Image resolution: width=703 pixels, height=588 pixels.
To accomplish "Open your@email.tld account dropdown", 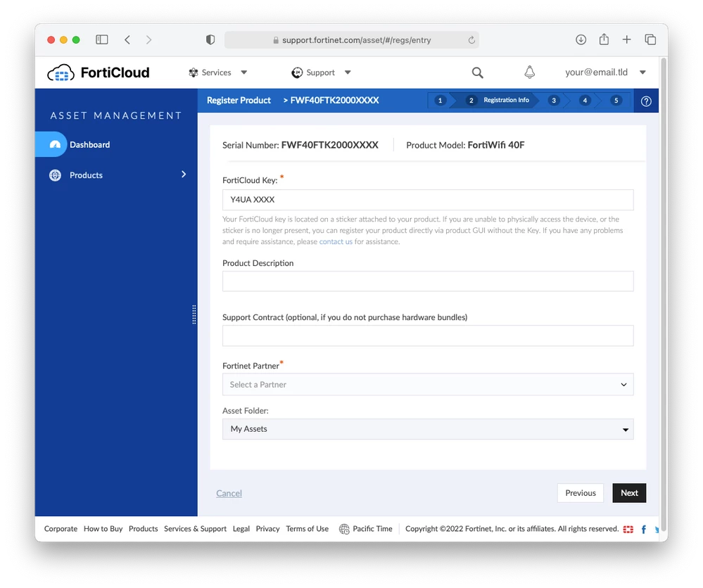I will (605, 72).
